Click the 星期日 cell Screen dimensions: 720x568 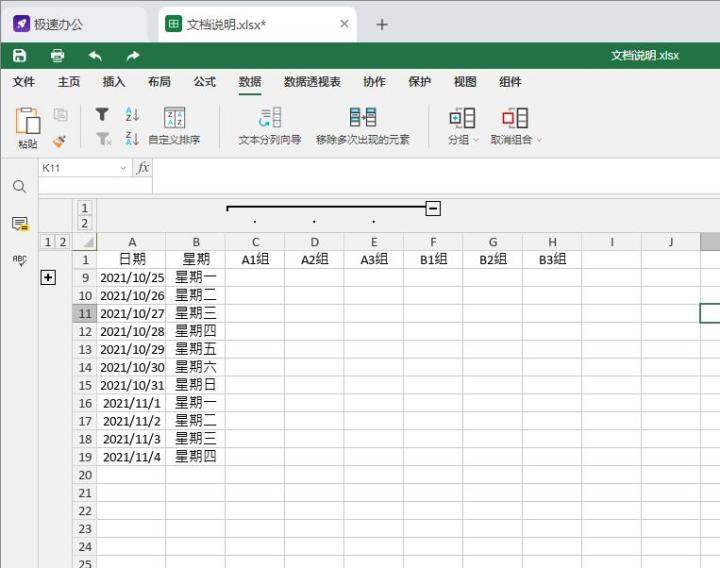tap(195, 385)
